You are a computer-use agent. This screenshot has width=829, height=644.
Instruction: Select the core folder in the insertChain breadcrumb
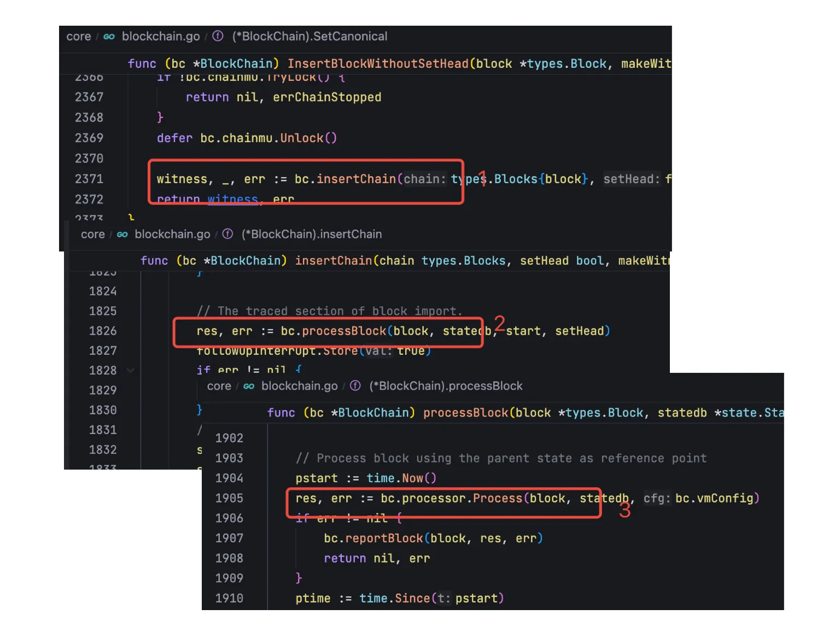pyautogui.click(x=92, y=235)
